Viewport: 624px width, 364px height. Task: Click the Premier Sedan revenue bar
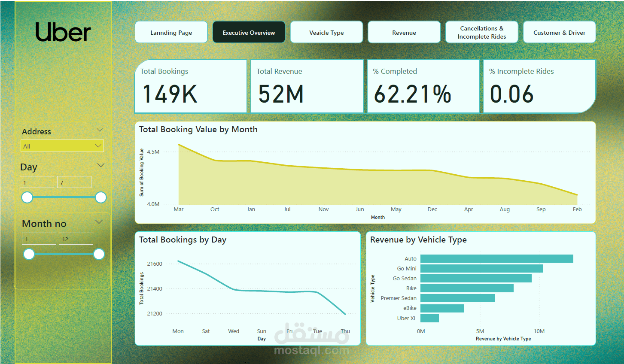click(x=458, y=298)
